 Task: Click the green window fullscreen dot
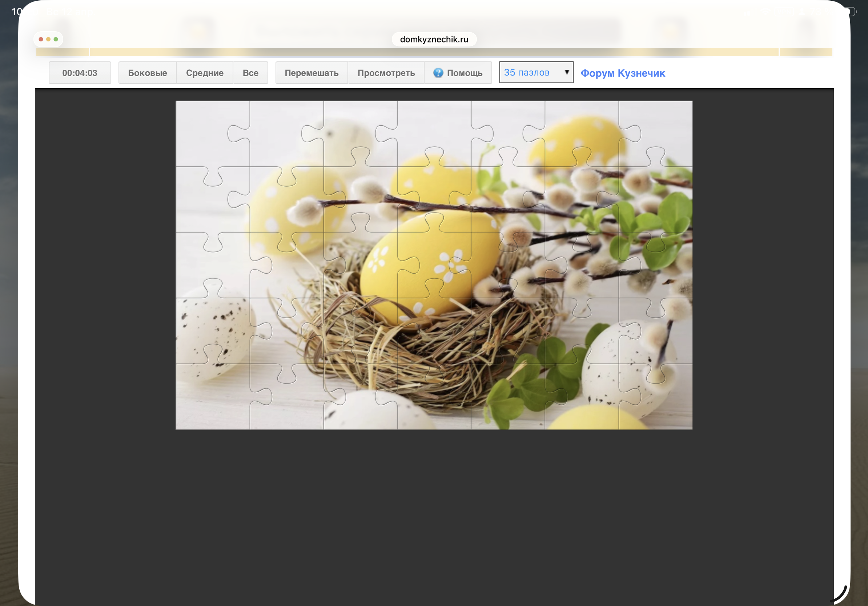point(56,39)
